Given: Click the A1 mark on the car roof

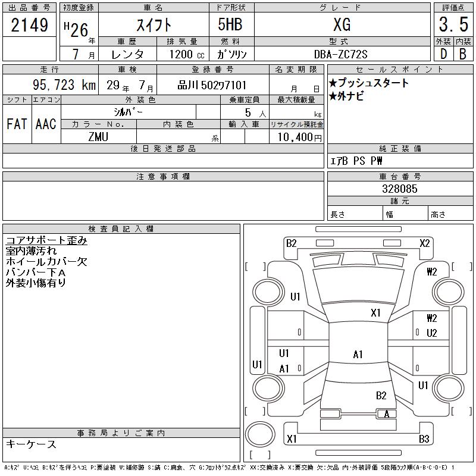Looking at the screenshot, I should tap(358, 355).
